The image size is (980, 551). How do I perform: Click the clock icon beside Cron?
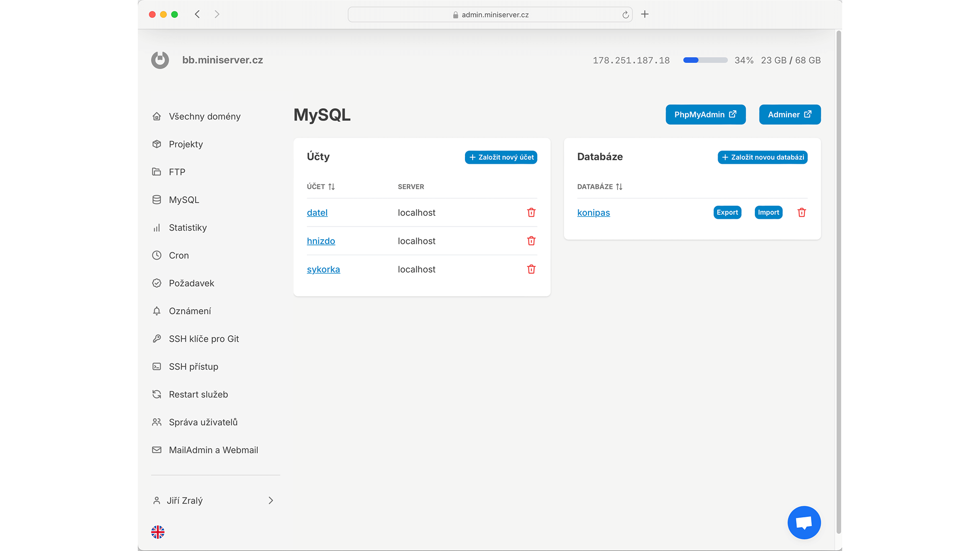(157, 255)
